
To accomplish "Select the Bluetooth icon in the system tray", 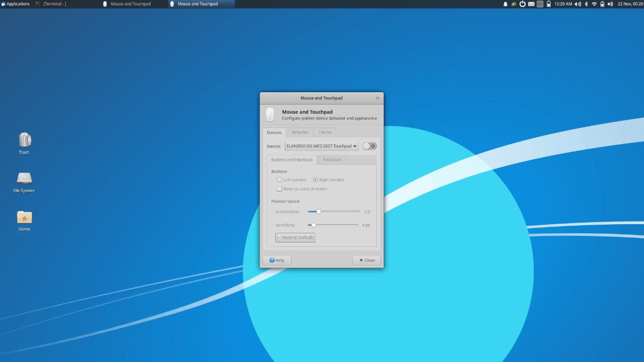I will pos(586,4).
